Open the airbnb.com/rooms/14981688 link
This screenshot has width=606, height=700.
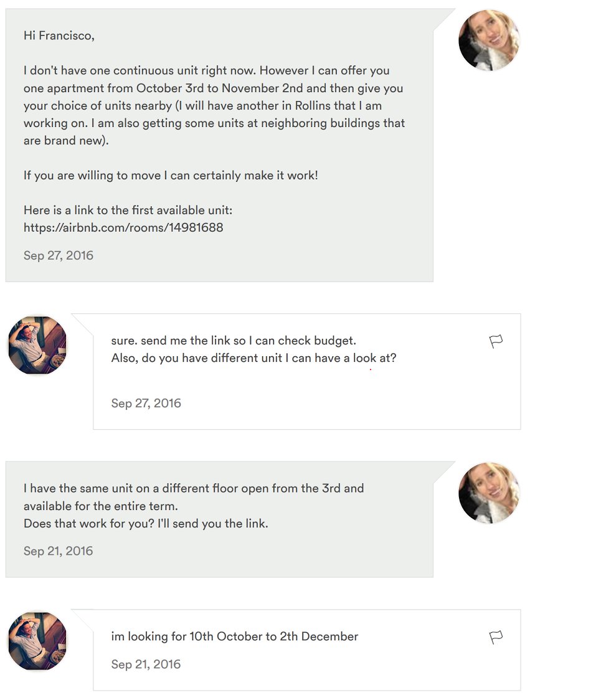point(123,228)
